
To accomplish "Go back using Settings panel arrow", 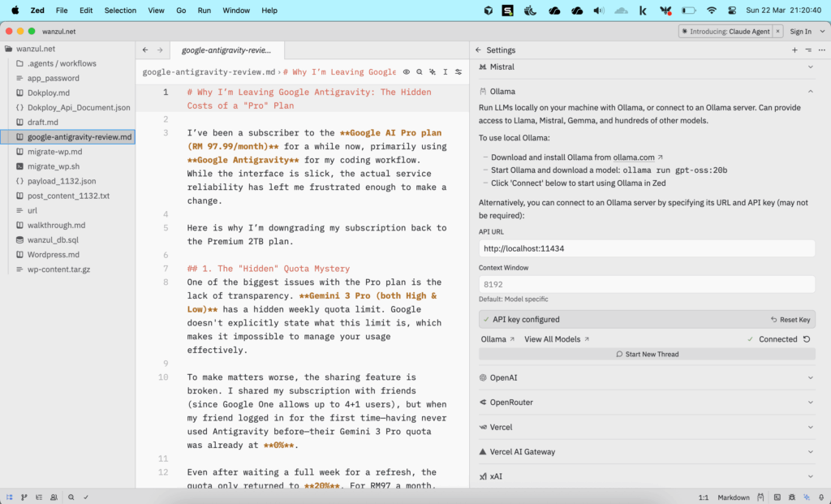I will pos(478,50).
